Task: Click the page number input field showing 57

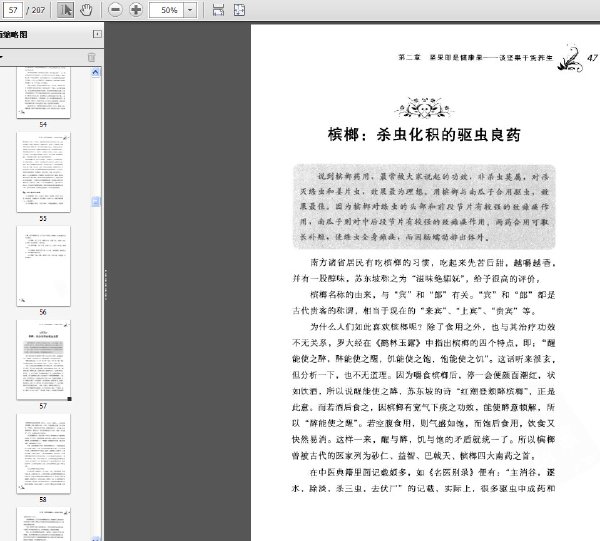Action: [13, 10]
